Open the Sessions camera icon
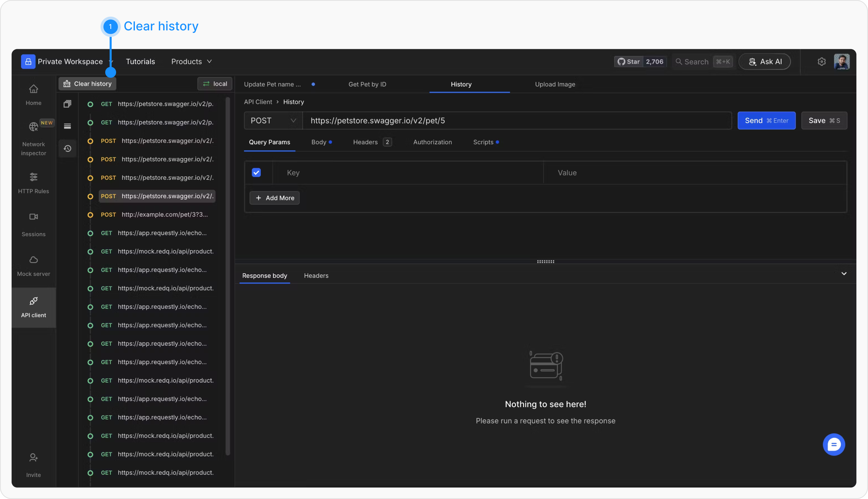868x499 pixels. [x=33, y=217]
